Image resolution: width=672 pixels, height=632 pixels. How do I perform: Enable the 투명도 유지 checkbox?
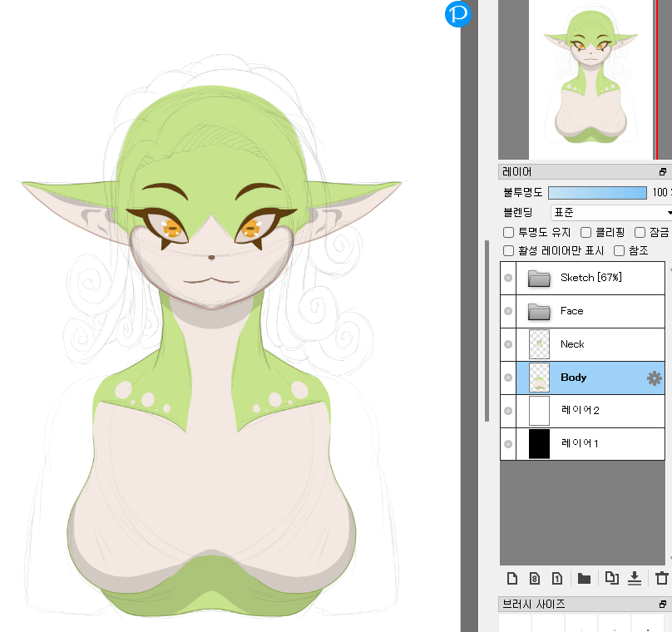point(509,233)
